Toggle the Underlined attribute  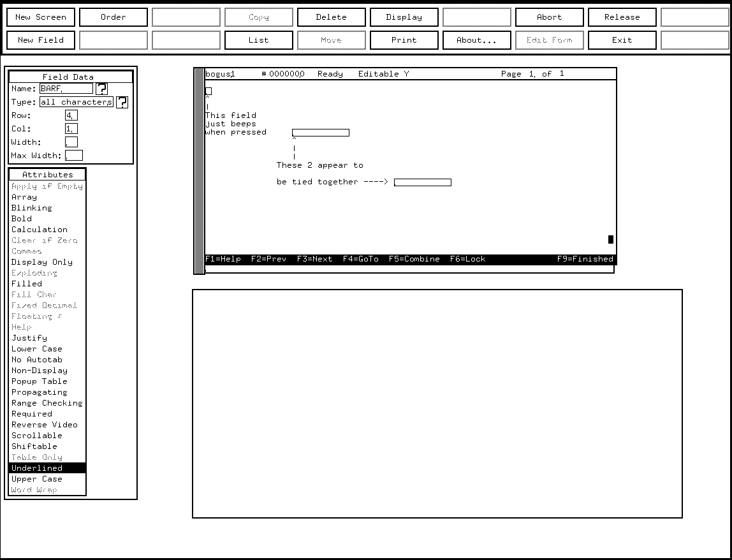pos(47,468)
